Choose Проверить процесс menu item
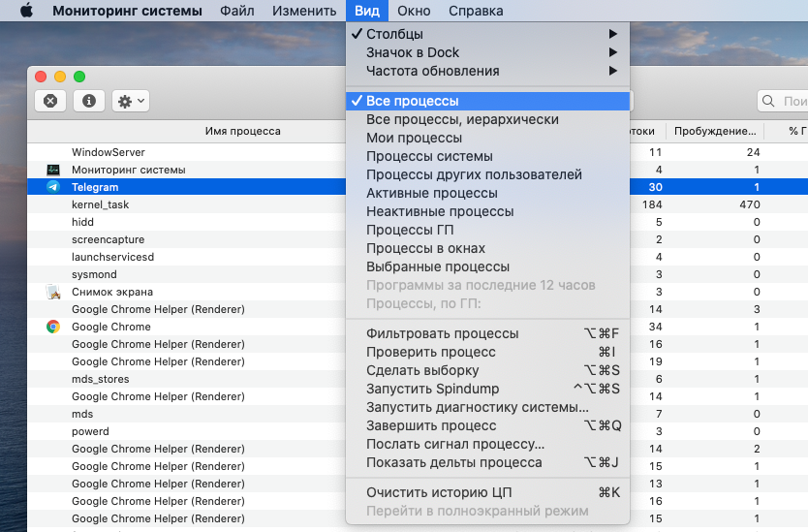Viewport: 808px width, 532px height. [487, 352]
